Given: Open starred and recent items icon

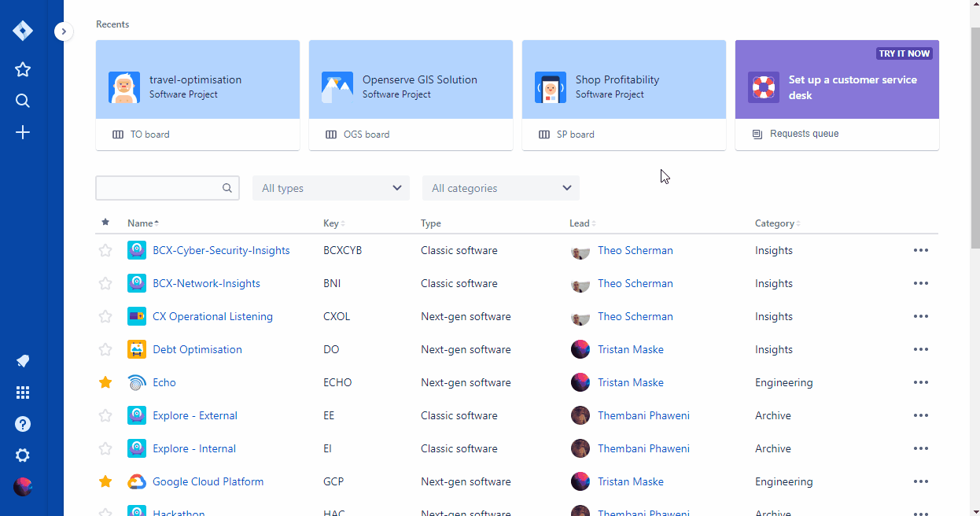Looking at the screenshot, I should [x=23, y=69].
